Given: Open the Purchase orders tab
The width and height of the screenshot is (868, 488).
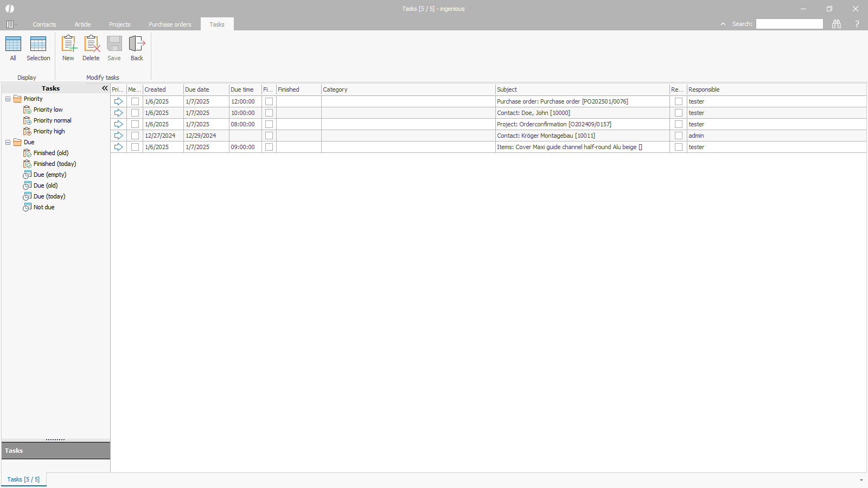Looking at the screenshot, I should click(170, 24).
